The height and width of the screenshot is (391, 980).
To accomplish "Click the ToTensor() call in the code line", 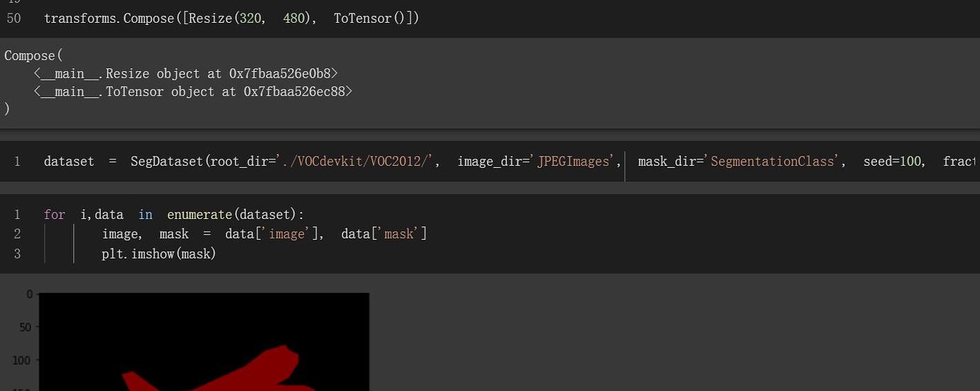I will [x=376, y=18].
